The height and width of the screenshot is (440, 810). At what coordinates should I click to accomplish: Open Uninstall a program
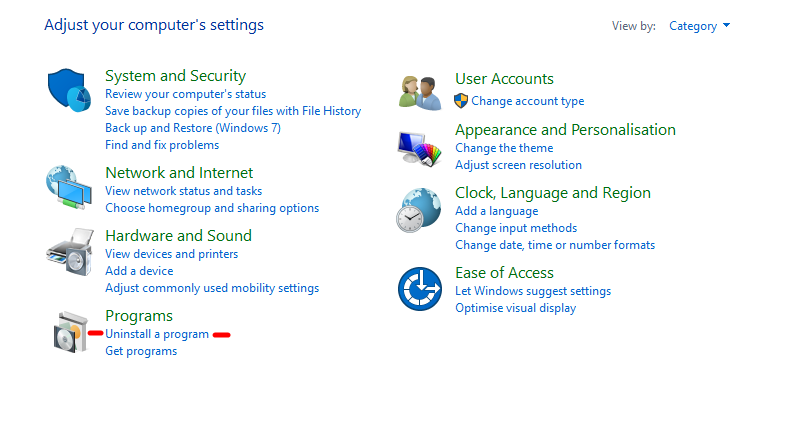pos(157,334)
